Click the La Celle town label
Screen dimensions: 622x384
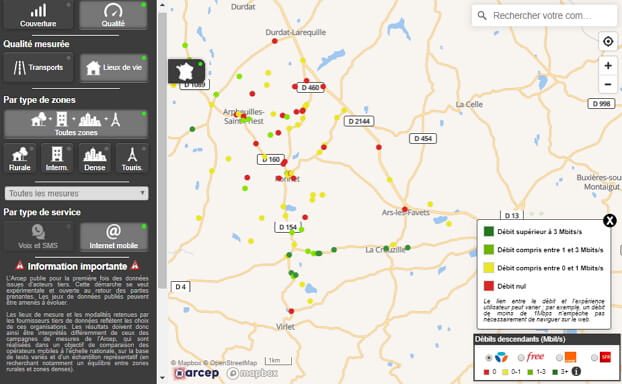[x=469, y=104]
